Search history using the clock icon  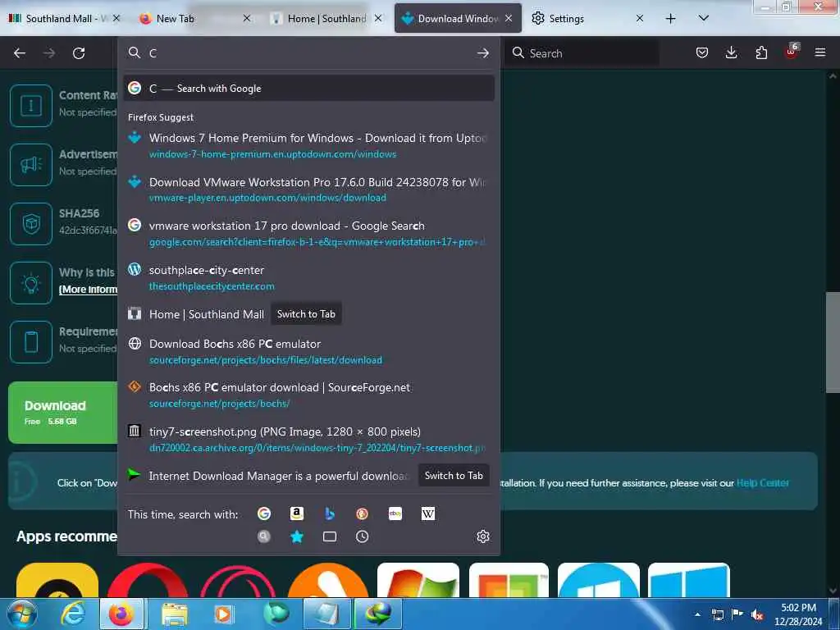(x=362, y=536)
